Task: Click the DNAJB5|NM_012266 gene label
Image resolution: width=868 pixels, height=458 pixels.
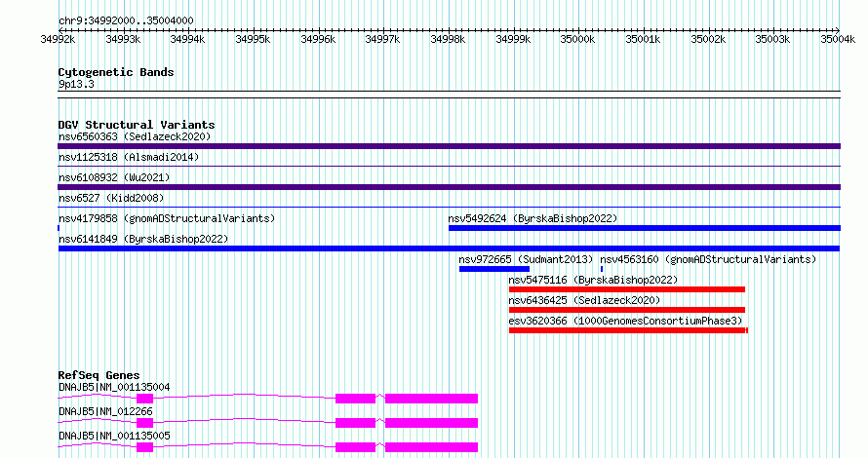Action: coord(105,411)
